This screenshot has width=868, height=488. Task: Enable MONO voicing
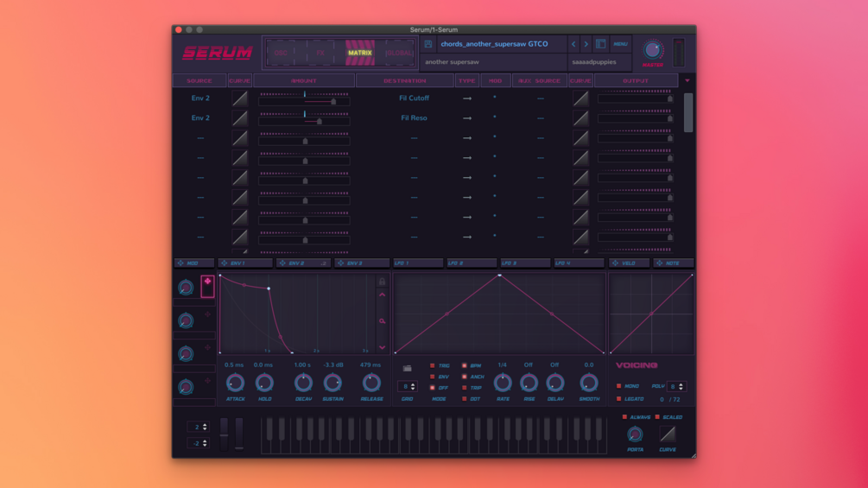click(x=619, y=386)
